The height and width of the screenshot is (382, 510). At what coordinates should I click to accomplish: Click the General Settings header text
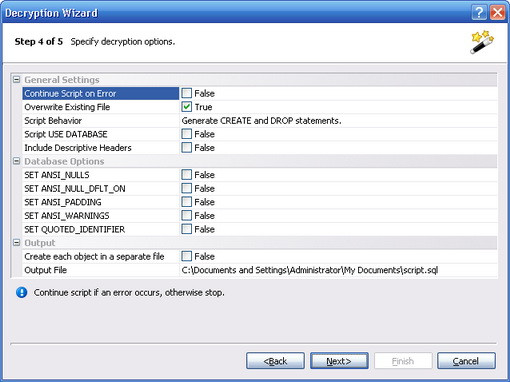point(62,80)
